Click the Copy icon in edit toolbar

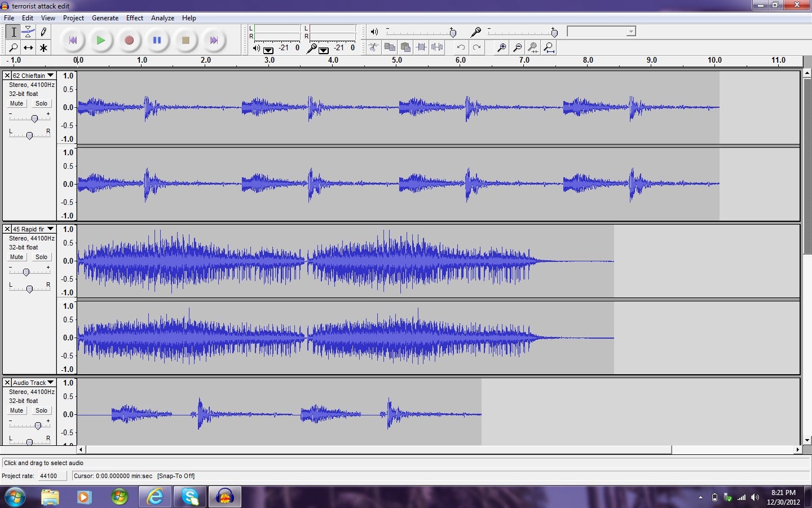click(x=390, y=47)
